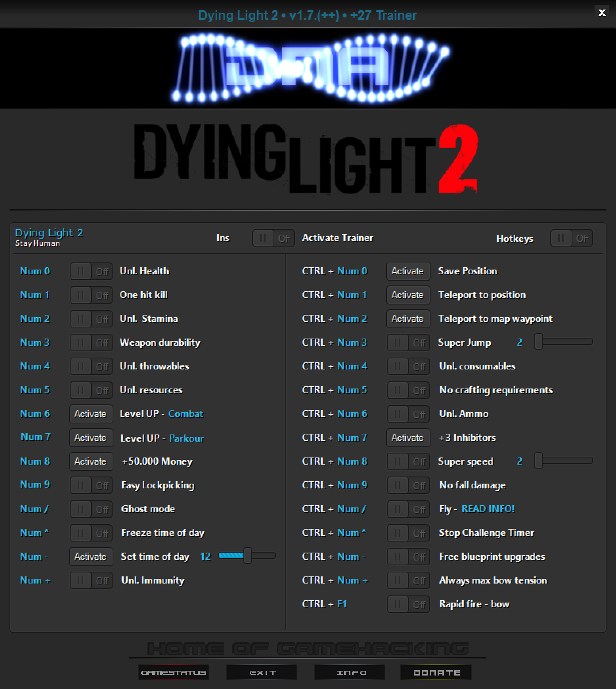Toggle Always max bow tension
Screen dimensions: 616x689
click(408, 580)
